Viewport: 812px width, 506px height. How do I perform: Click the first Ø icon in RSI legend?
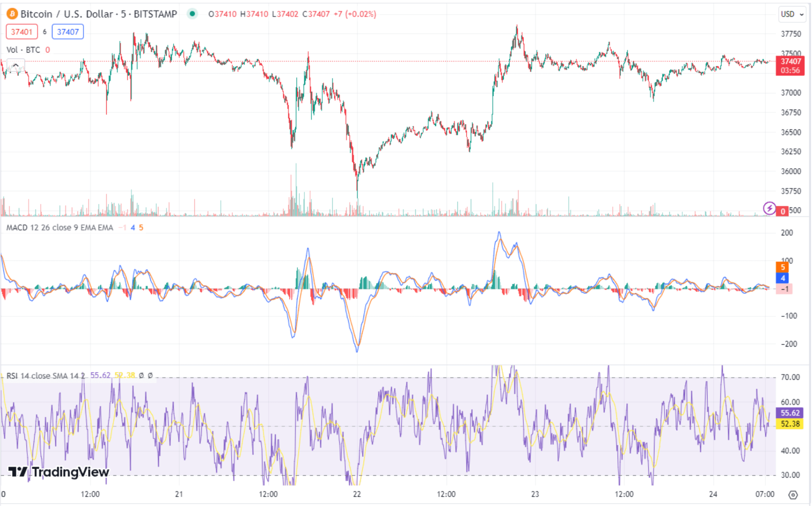[x=142, y=375]
